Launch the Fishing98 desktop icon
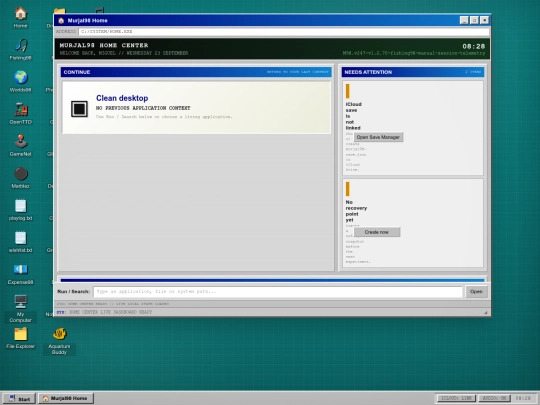This screenshot has height=405, width=540. click(x=20, y=49)
